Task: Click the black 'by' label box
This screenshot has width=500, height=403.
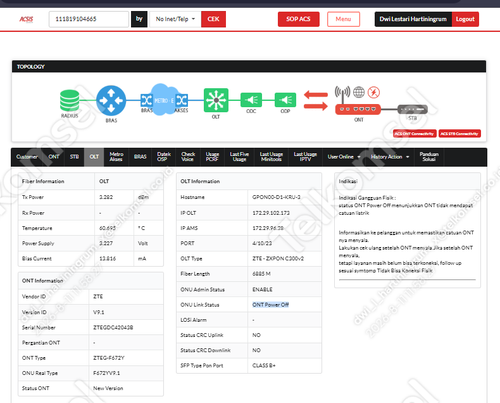Action: [x=139, y=19]
